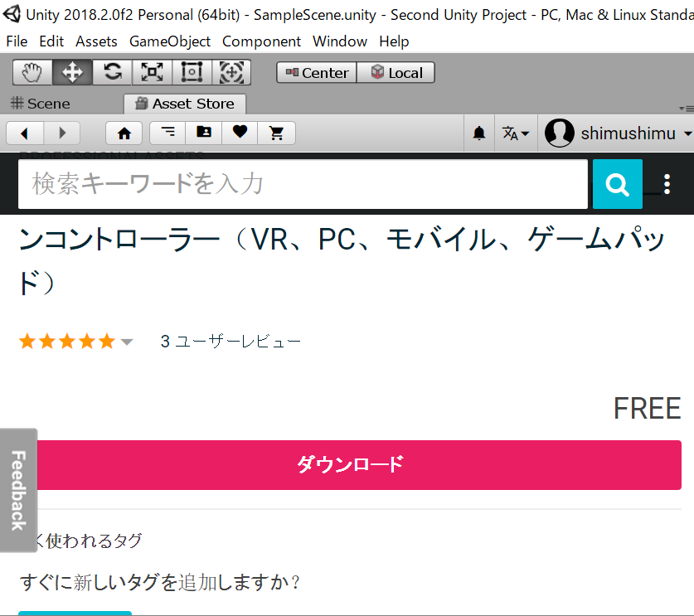
Task: Select the Hand tool in toolbar
Action: click(32, 73)
